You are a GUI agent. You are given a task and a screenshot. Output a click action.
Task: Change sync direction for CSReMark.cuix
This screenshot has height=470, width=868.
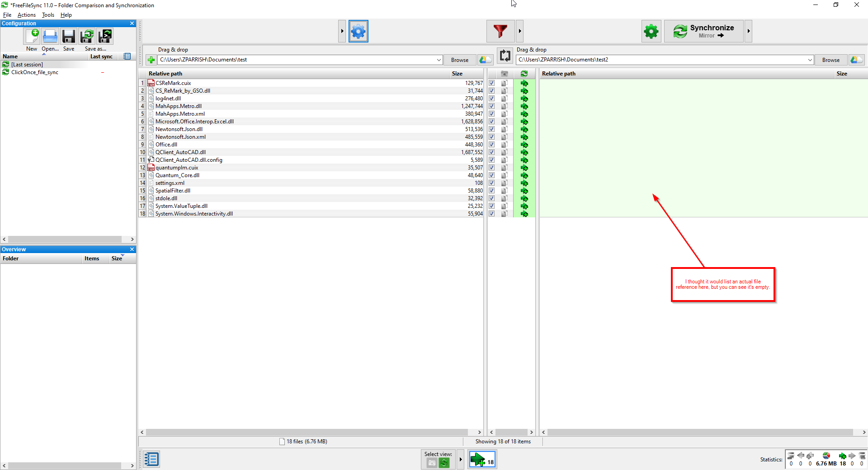click(x=524, y=83)
